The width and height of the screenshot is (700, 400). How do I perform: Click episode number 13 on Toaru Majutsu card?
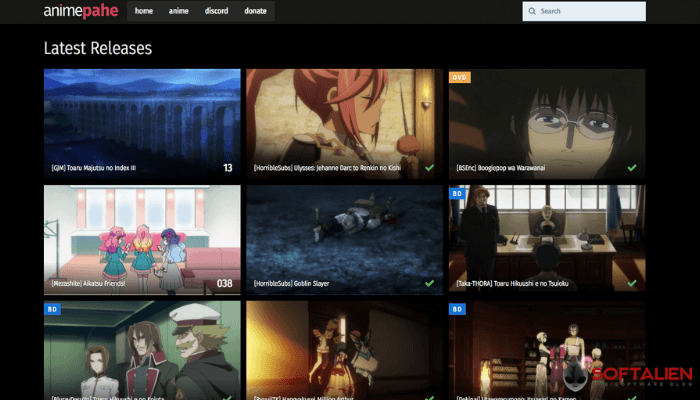(228, 168)
